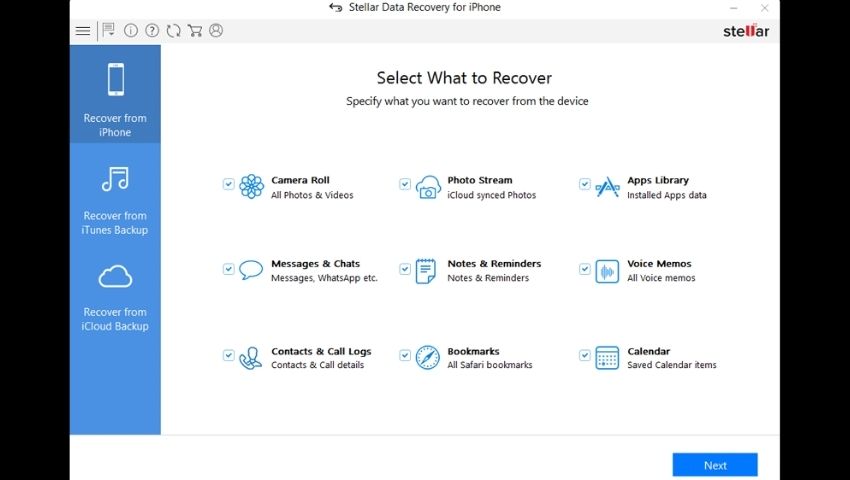Click the "Calendar" label
850x480 pixels.
click(x=649, y=351)
